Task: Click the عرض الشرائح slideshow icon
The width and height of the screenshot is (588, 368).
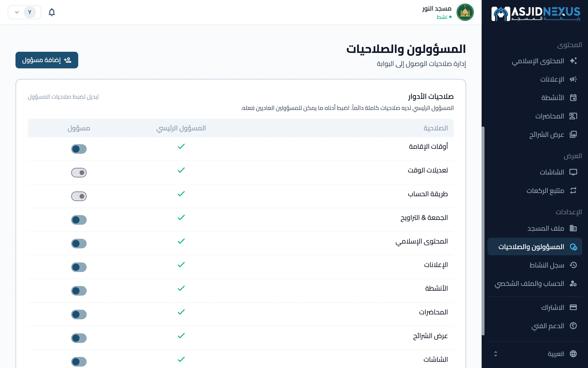Action: (573, 134)
